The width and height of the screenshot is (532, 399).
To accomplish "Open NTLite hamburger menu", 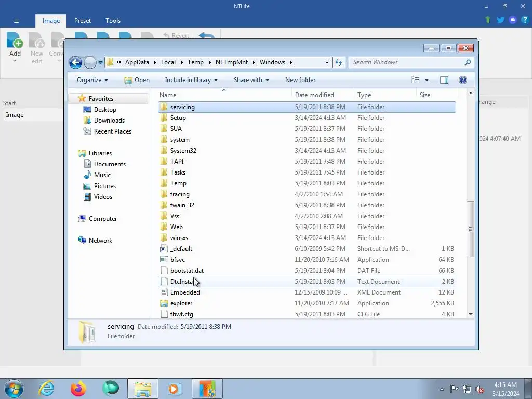I will point(16,21).
